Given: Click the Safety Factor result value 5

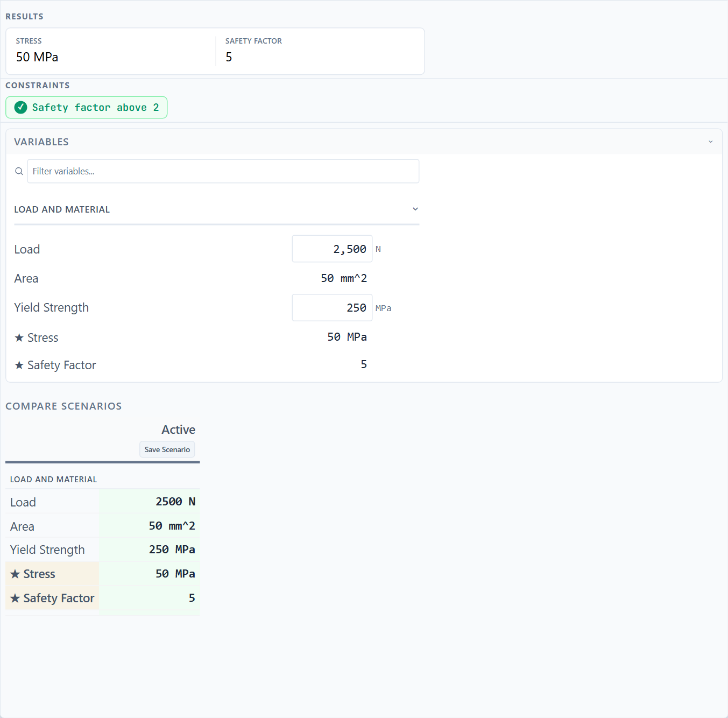Looking at the screenshot, I should [229, 57].
